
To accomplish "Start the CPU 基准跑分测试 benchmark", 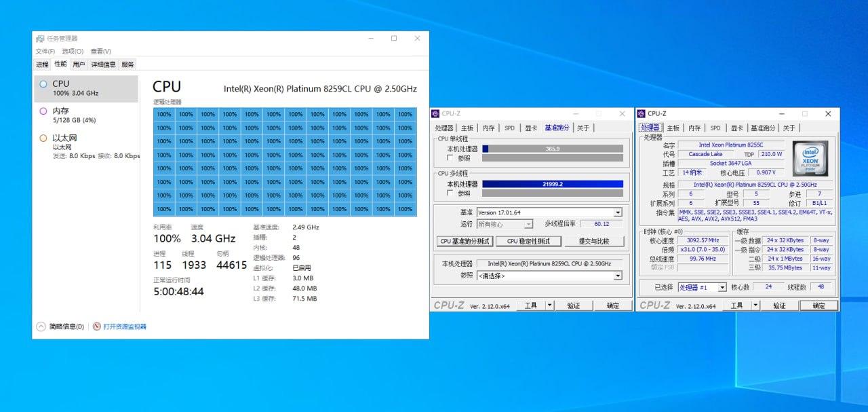I will [x=465, y=241].
